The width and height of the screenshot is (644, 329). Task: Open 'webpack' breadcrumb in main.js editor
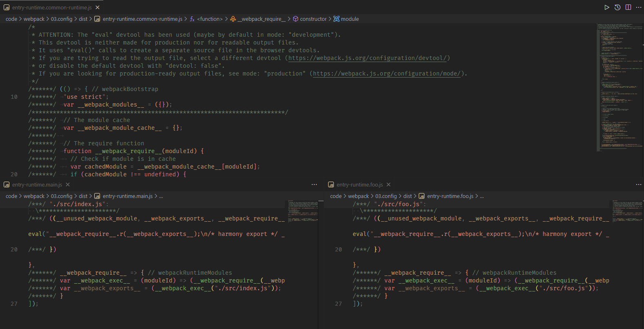point(34,196)
